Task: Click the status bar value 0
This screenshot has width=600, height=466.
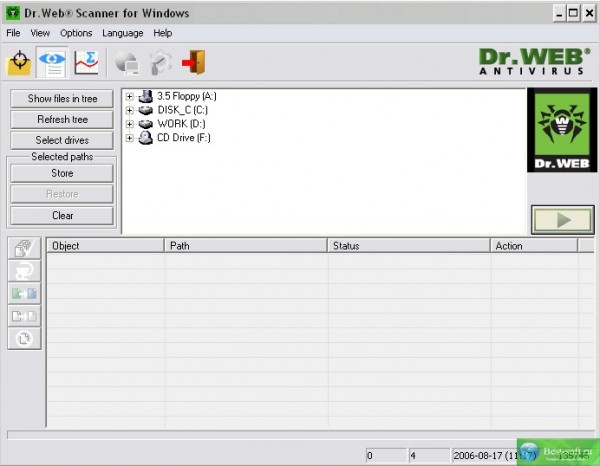Action: click(x=386, y=455)
